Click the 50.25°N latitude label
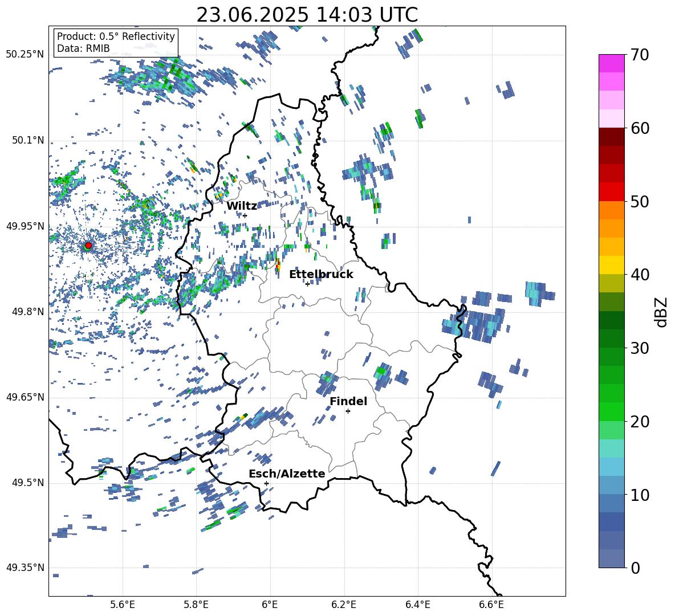 pos(25,55)
